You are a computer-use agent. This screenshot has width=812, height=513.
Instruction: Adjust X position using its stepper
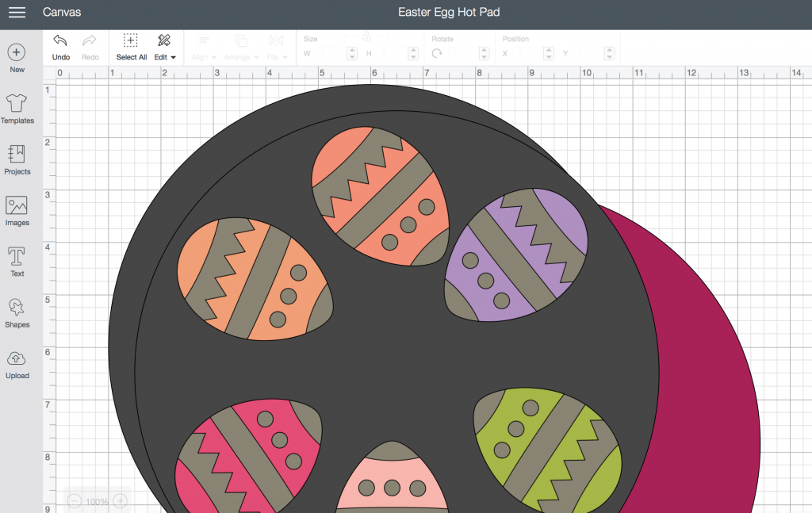(549, 53)
